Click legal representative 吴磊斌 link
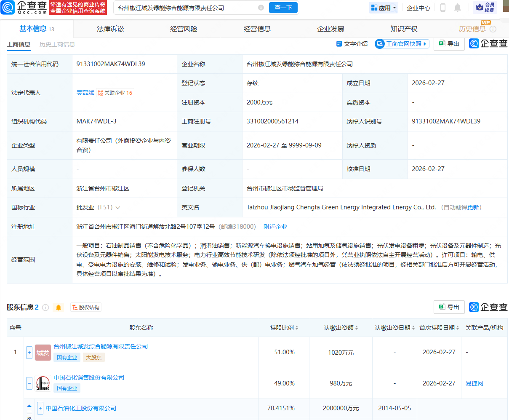The height and width of the screenshot is (420, 509). point(85,93)
